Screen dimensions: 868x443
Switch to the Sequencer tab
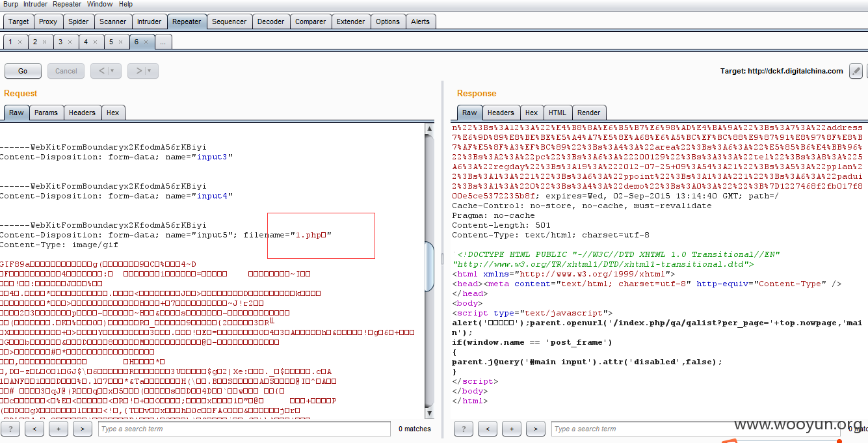point(229,21)
